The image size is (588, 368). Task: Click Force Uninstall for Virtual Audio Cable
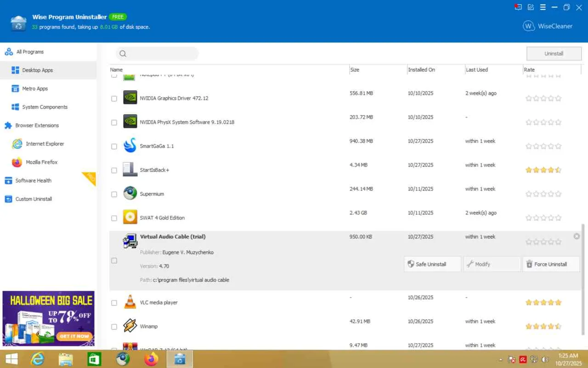click(x=551, y=264)
